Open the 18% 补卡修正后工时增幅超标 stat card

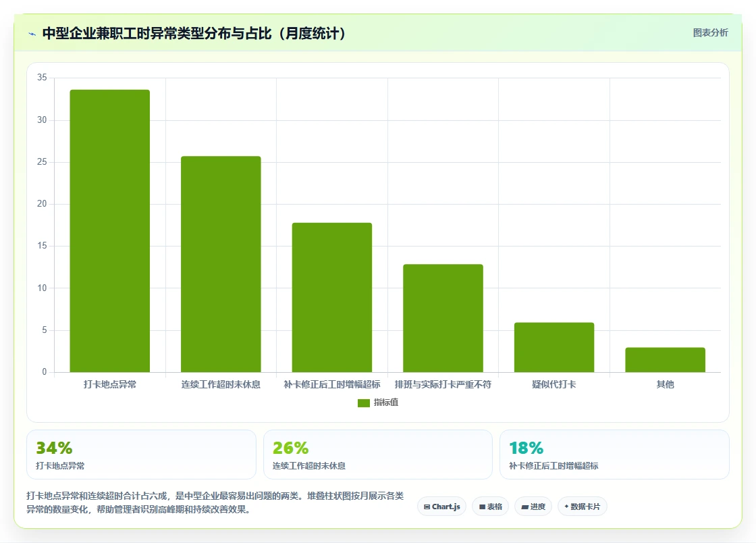(x=614, y=455)
